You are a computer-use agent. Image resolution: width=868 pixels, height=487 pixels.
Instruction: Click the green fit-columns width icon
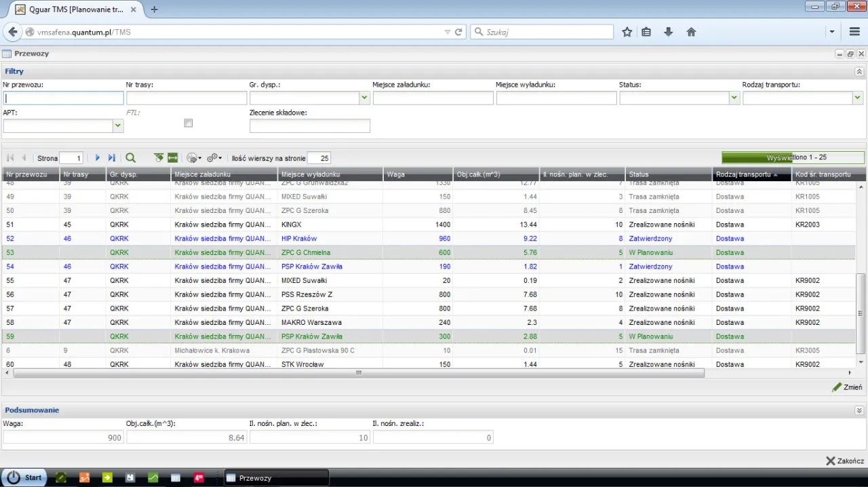pyautogui.click(x=173, y=158)
